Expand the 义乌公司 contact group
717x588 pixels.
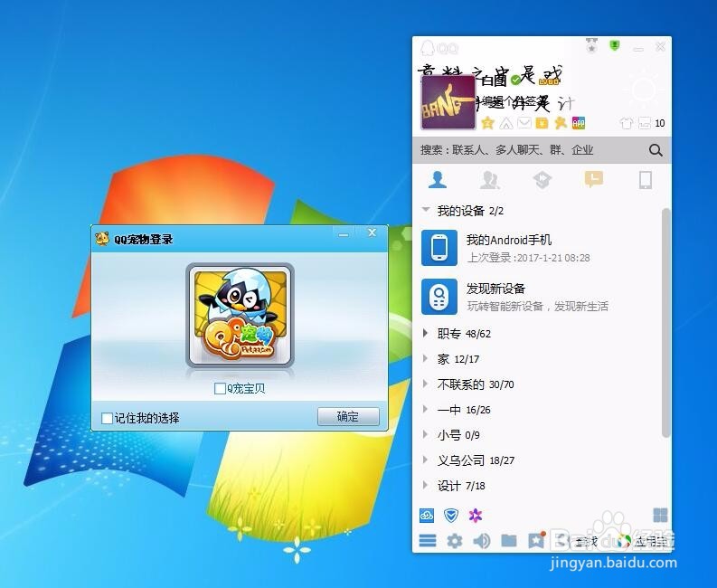pyautogui.click(x=426, y=460)
